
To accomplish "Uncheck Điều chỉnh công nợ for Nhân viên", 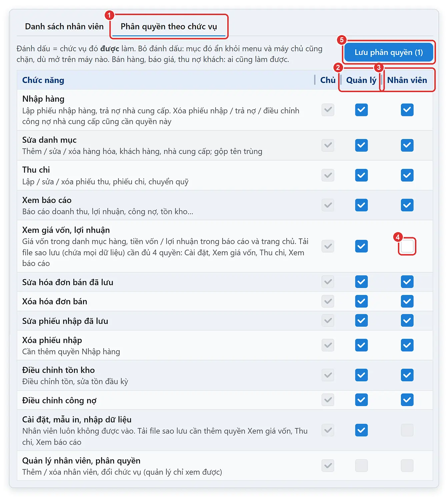I will (x=407, y=400).
